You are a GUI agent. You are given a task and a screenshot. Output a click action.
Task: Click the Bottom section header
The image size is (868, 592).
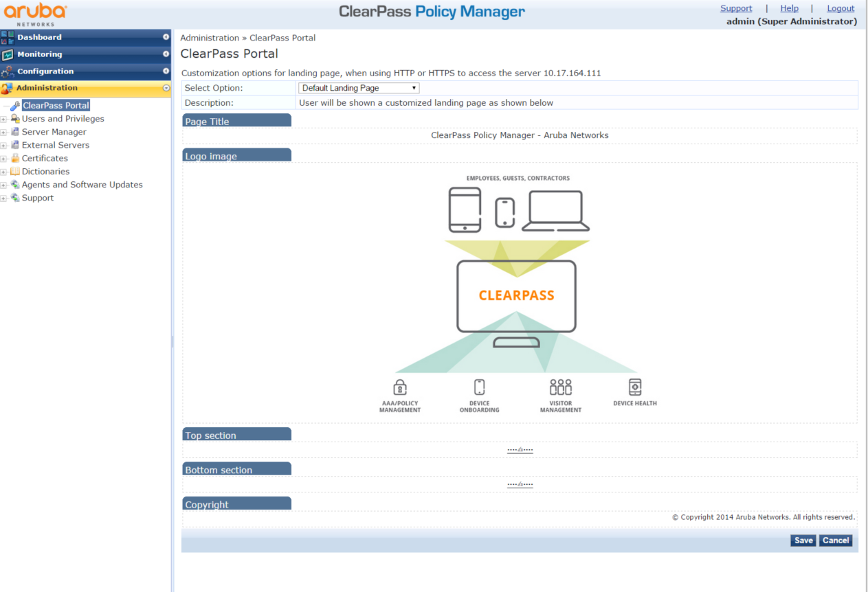tap(236, 469)
